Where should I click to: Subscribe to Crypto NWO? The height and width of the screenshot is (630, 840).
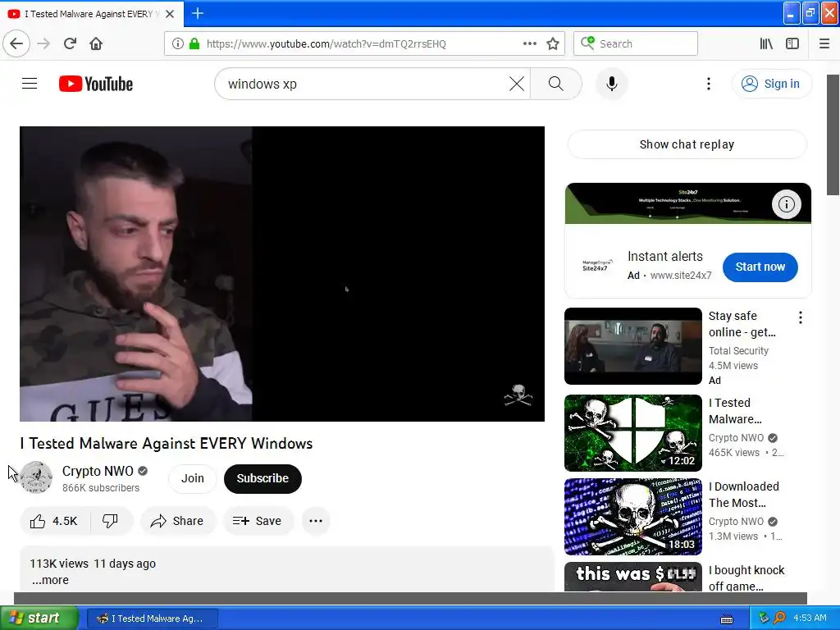(262, 478)
